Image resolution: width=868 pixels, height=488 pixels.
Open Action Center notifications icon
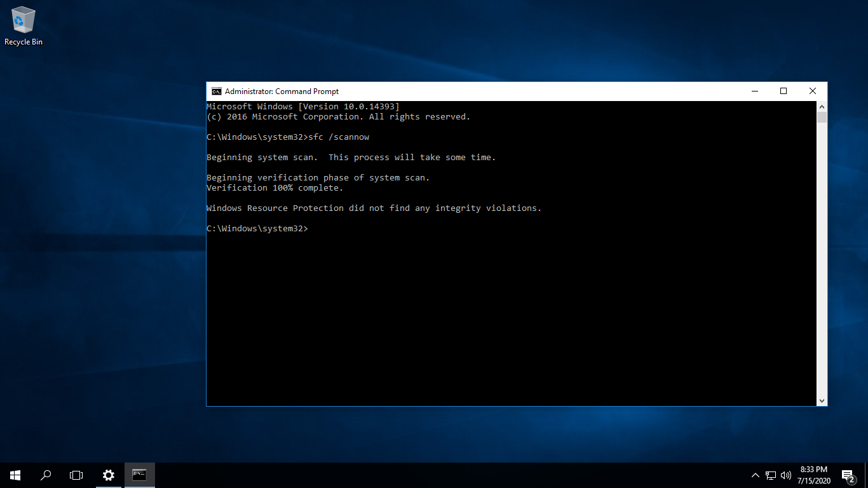click(848, 475)
